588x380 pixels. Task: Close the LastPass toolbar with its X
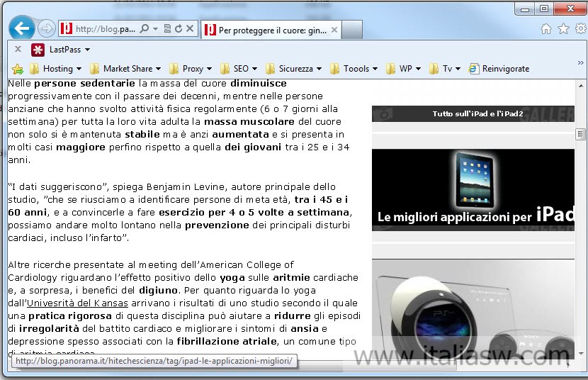(x=18, y=49)
